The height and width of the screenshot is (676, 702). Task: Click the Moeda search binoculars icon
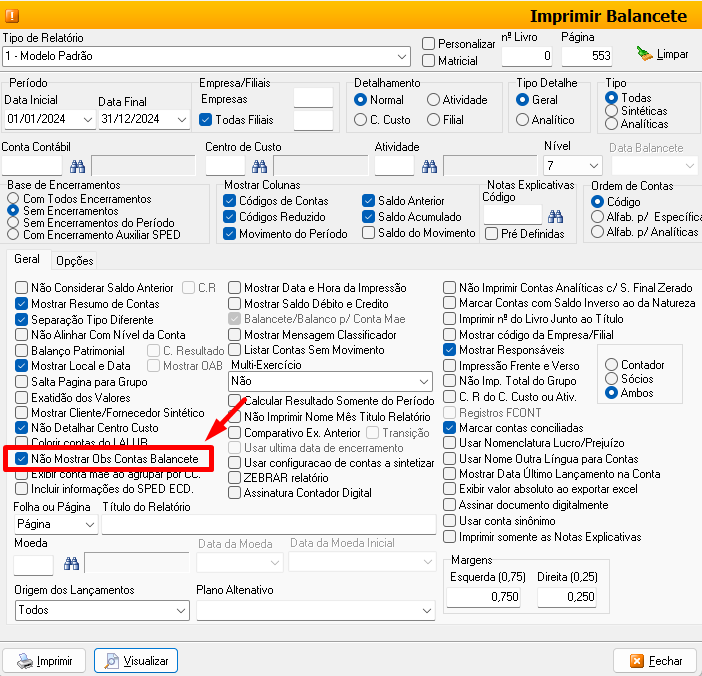[71, 562]
